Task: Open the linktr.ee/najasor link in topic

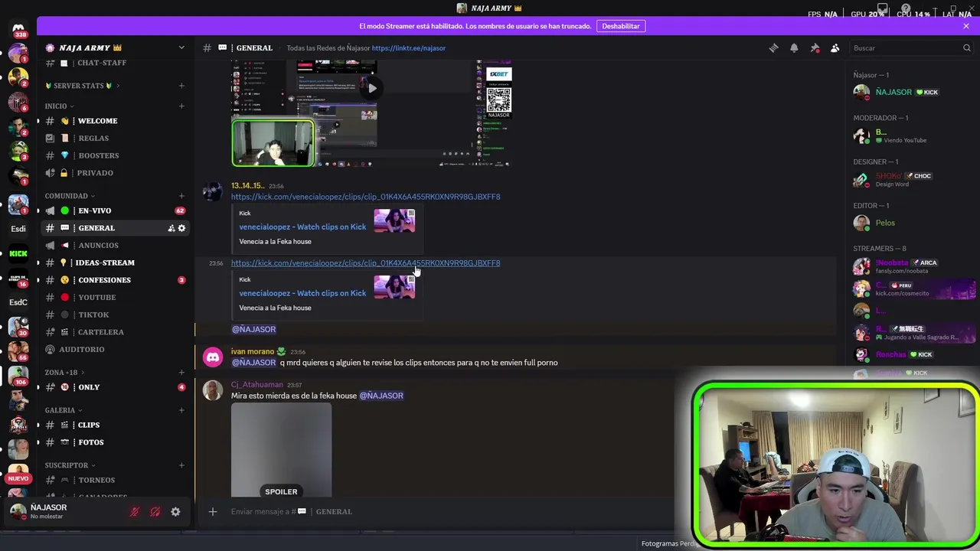Action: (x=409, y=48)
